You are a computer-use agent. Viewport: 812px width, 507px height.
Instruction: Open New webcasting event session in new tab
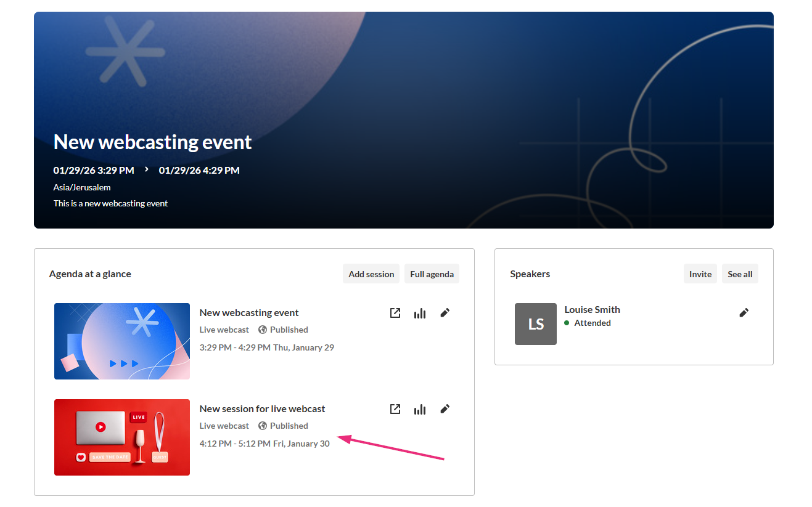click(x=395, y=313)
